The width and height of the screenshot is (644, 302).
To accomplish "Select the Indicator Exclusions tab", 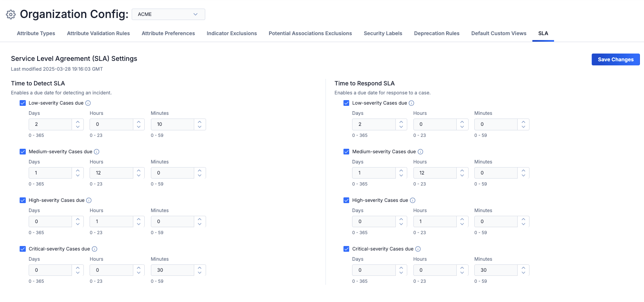I will [x=232, y=34].
